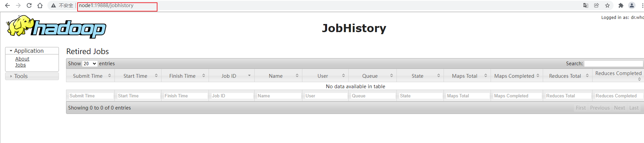Image resolution: width=644 pixels, height=143 pixels.
Task: Click 'Showing 0 to 0 of 0 entries'
Action: point(100,108)
